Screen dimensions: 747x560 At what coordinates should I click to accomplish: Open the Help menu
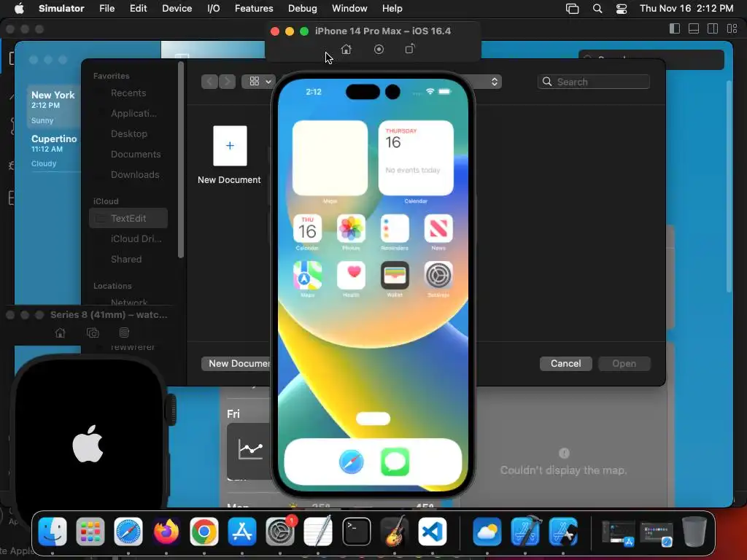[x=392, y=9]
